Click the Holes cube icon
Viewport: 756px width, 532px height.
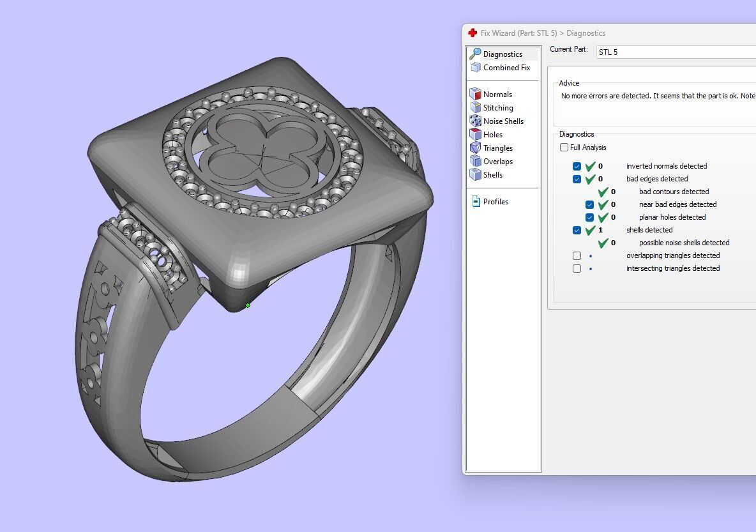(x=476, y=135)
